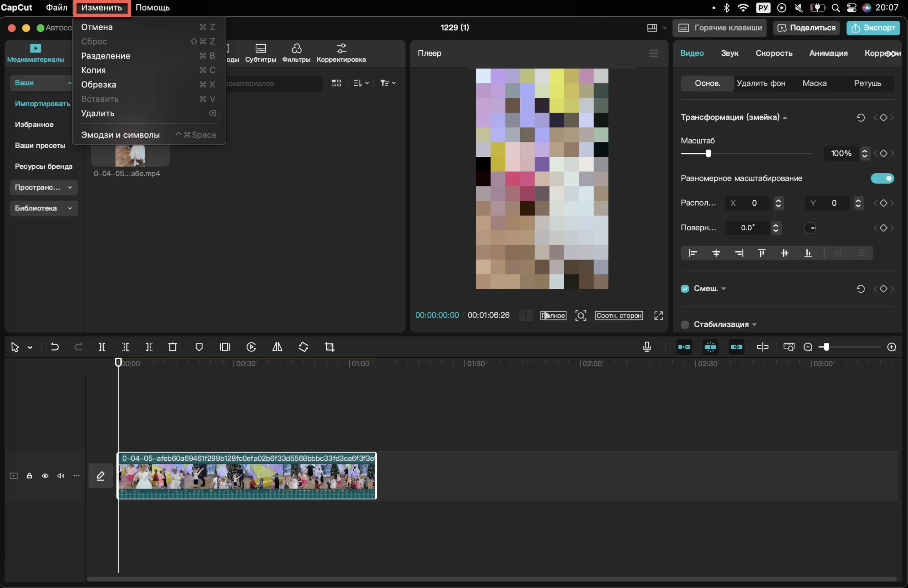Open the cursor tool selection dropdown arrow

(x=30, y=347)
